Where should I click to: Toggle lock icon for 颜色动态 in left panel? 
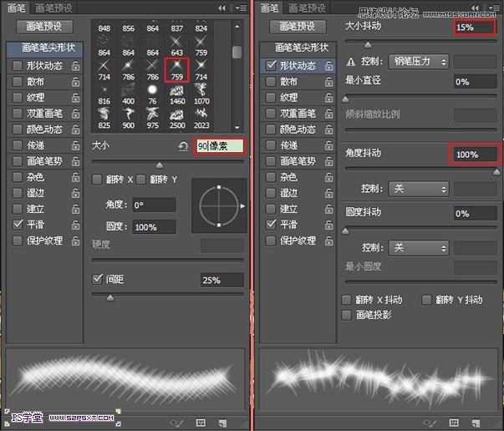click(75, 129)
